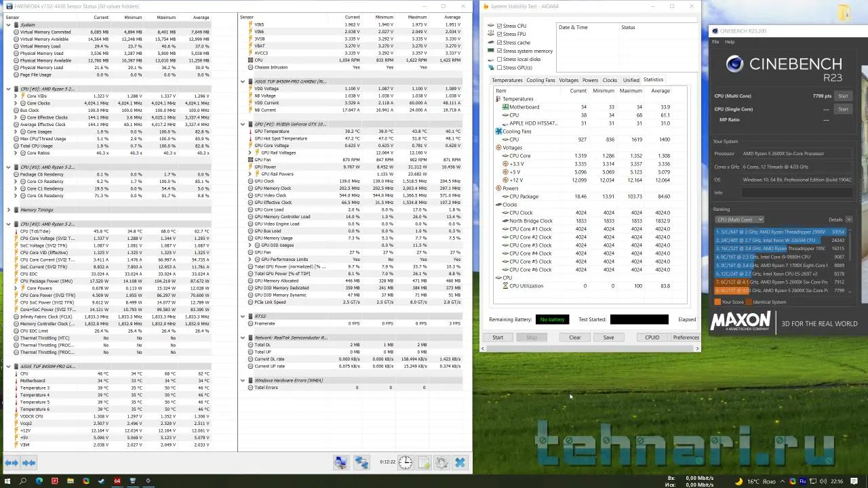Image resolution: width=868 pixels, height=488 pixels.
Task: Open the CPU (Multi Core) ranking dropdown
Action: coord(739,220)
